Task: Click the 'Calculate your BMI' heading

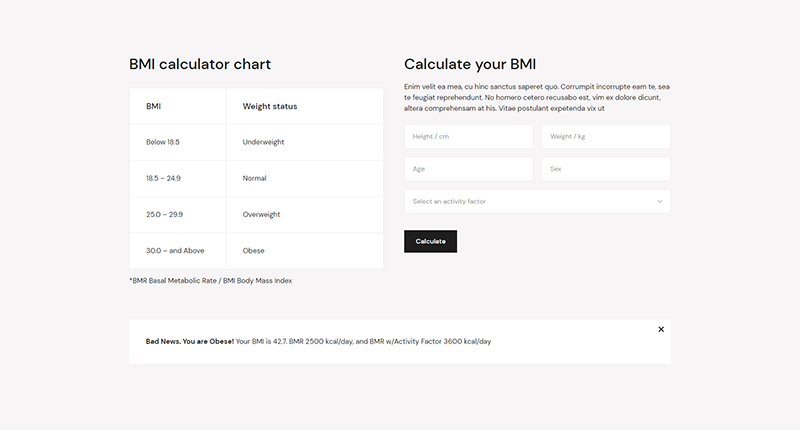Action: tap(470, 64)
